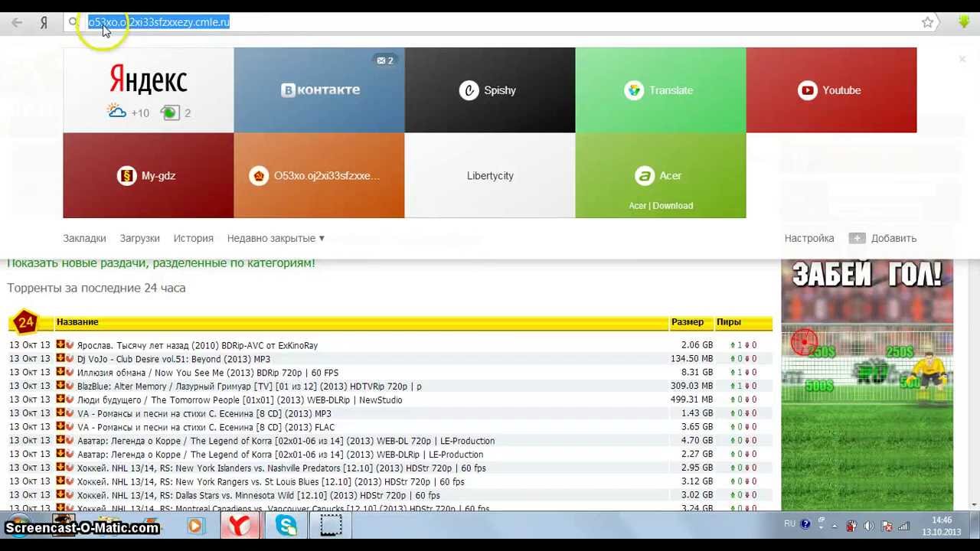Image resolution: width=980 pixels, height=551 pixels.
Task: Open the Translate tile
Action: tap(661, 90)
